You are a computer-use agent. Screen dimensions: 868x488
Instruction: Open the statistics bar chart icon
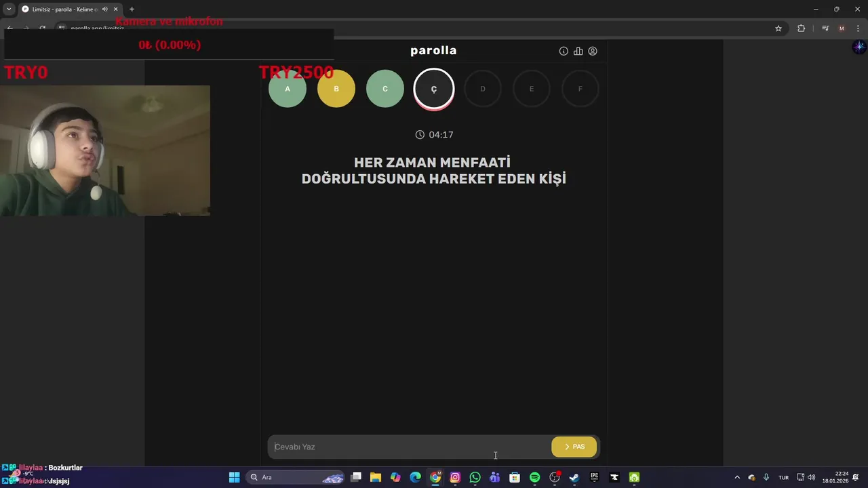pyautogui.click(x=578, y=51)
